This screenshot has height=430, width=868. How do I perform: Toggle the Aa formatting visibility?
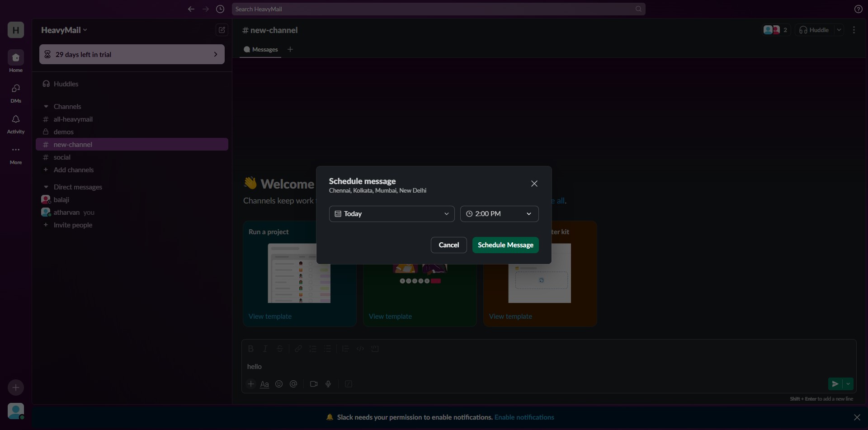click(x=264, y=384)
